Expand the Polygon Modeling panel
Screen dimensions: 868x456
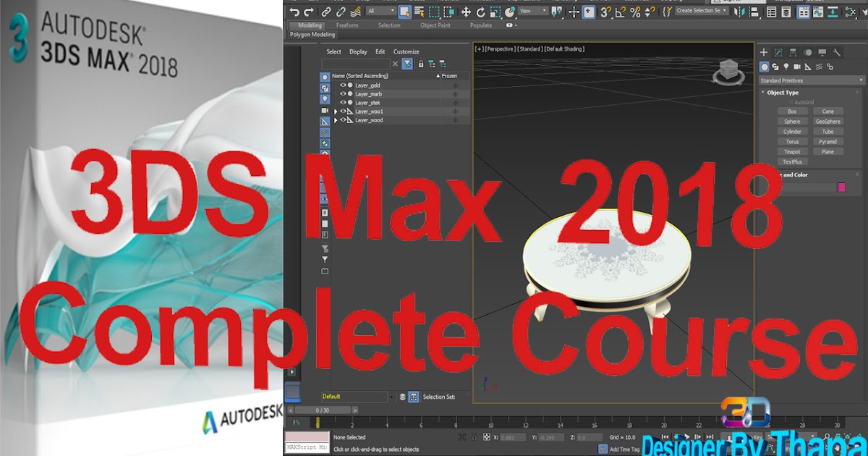(312, 34)
